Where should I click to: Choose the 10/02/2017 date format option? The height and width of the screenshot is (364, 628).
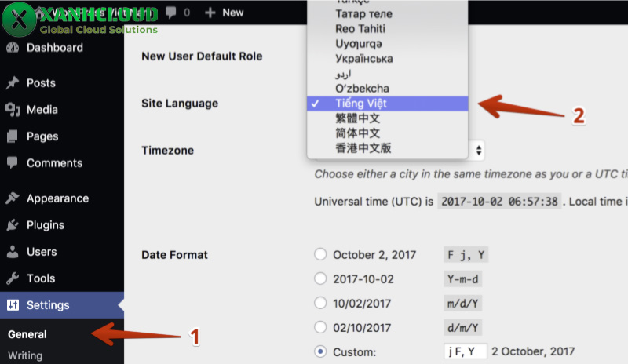[320, 303]
